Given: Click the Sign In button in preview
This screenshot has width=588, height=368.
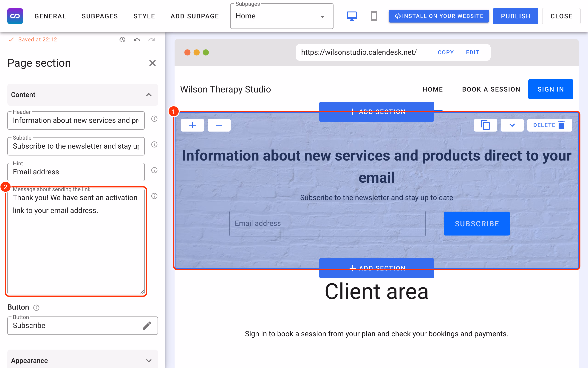Looking at the screenshot, I should pos(551,89).
